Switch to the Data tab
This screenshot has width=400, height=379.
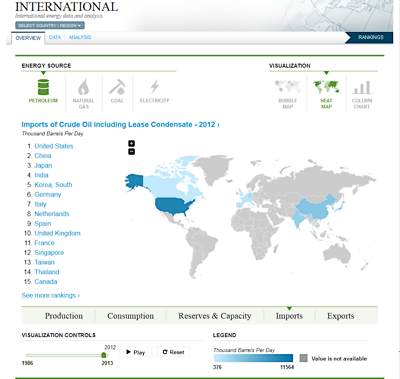(x=55, y=37)
